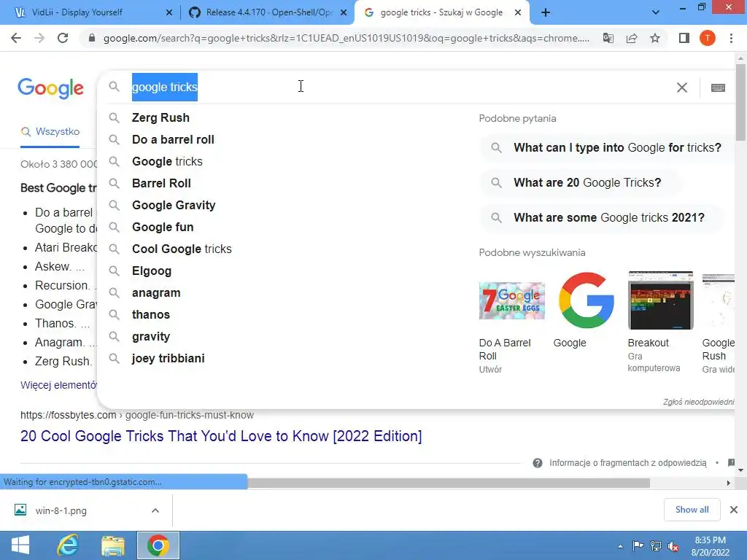This screenshot has width=747, height=560.
Task: Expand the win-8-1.png download options
Action: [155, 510]
